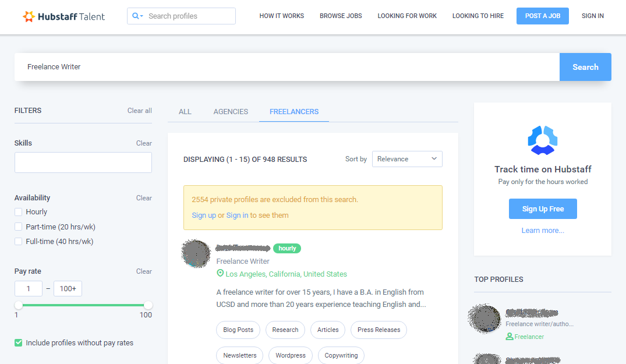Go to Browse Jobs
The image size is (626, 364).
pyautogui.click(x=341, y=16)
